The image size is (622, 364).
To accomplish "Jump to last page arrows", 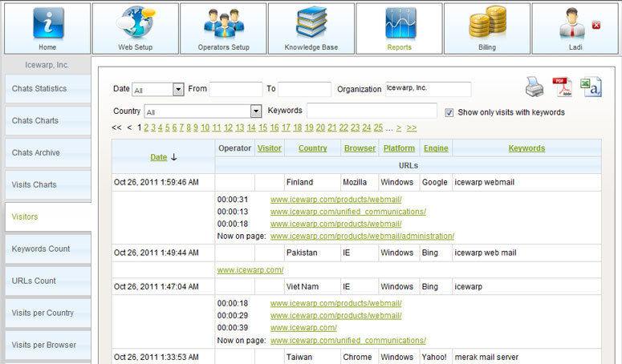I will click(412, 127).
